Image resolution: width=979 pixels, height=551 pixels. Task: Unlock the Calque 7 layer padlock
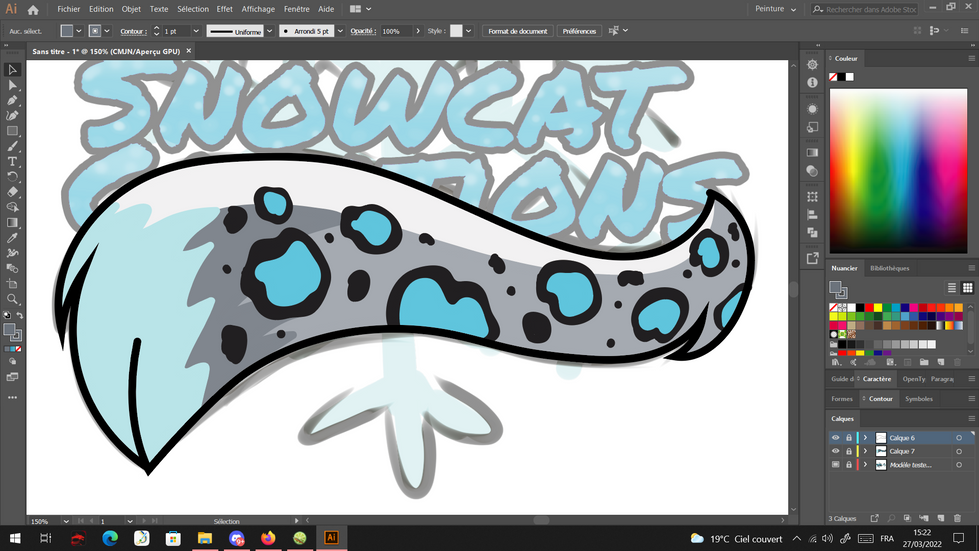click(849, 451)
